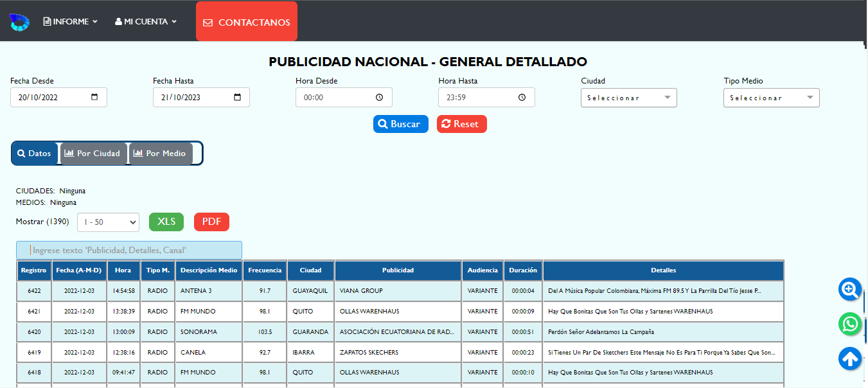The image size is (868, 388).
Task: Switch to the Por Ciudad tab
Action: [93, 154]
